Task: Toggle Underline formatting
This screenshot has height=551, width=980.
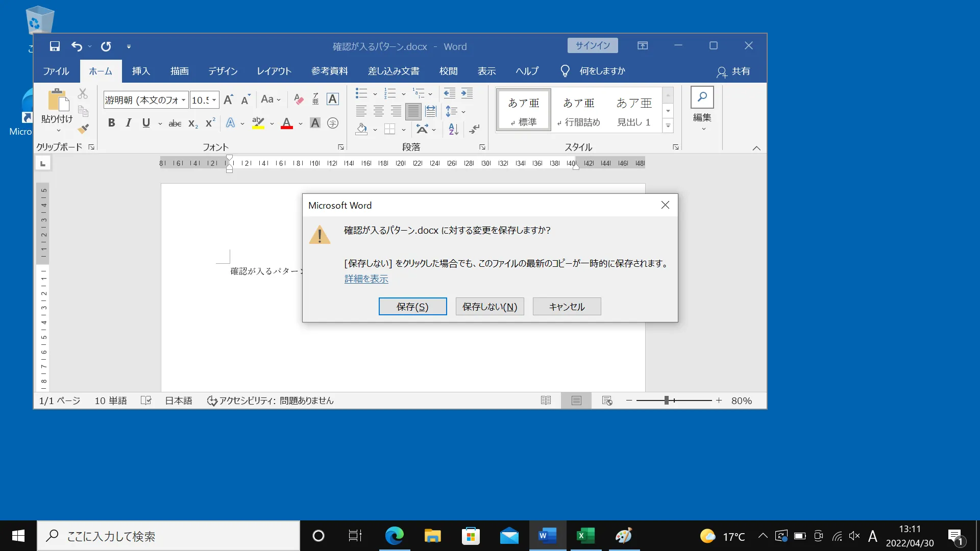Action: point(146,123)
